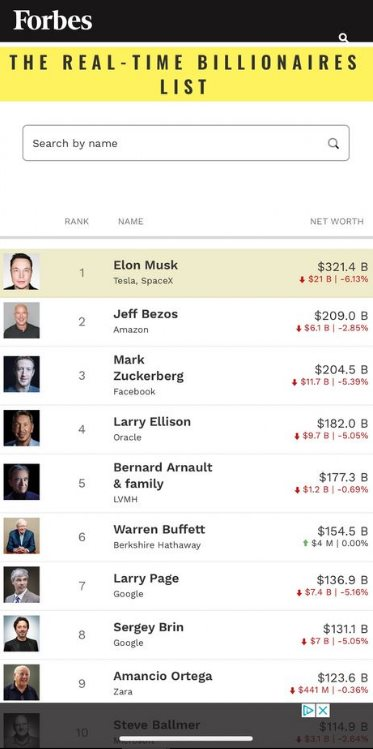Sort list by NAME column header
The width and height of the screenshot is (373, 749).
[130, 221]
